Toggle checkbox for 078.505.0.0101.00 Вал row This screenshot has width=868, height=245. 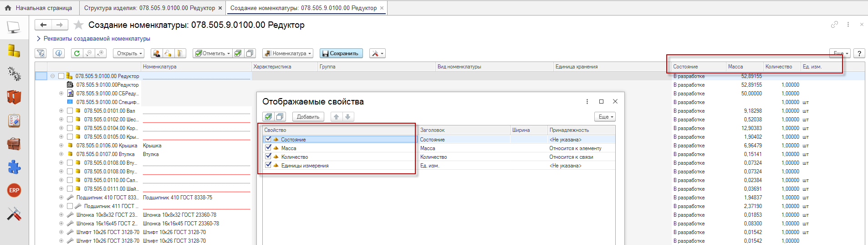[70, 111]
